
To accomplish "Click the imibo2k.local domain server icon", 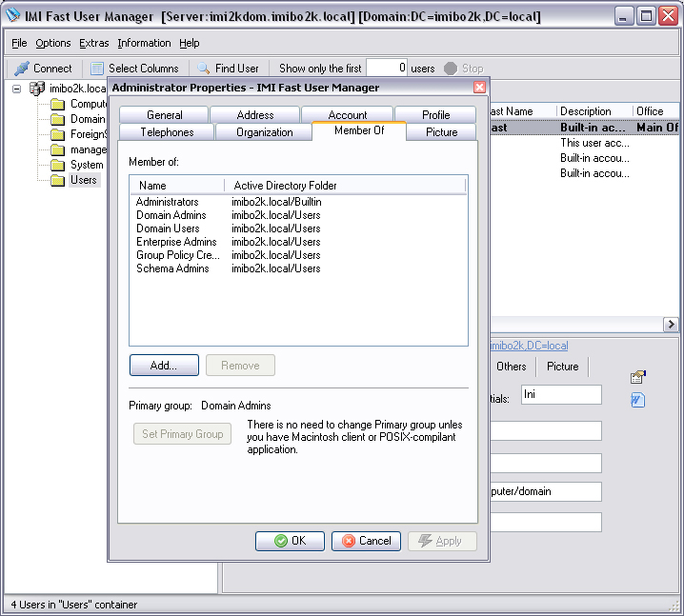I will coord(37,88).
